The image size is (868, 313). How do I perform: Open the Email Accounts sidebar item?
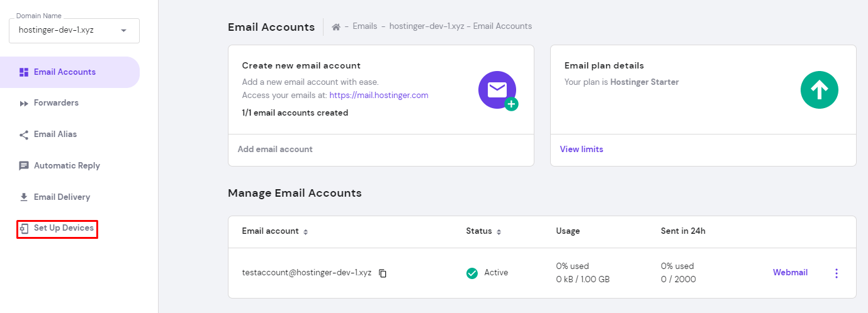(64, 72)
